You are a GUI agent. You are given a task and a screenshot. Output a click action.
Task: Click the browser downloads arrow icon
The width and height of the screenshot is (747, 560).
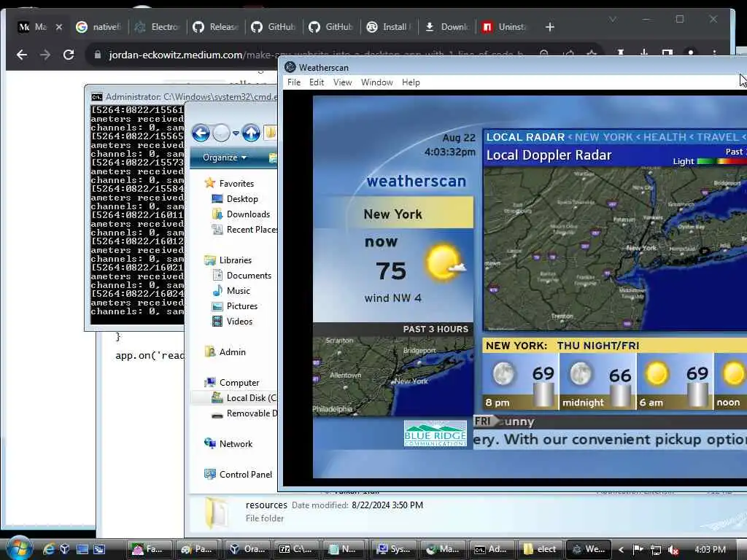click(643, 53)
